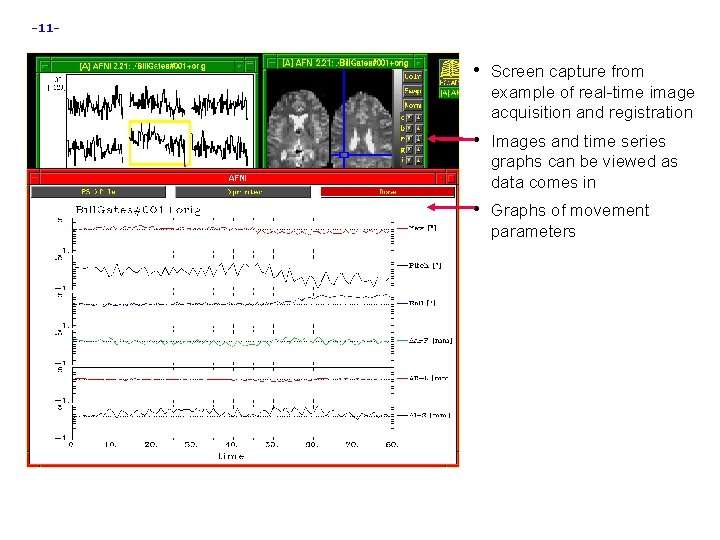This screenshot has width=720, height=540.
Task: Click right arrow beside the g gamma label
Action: tap(419, 149)
